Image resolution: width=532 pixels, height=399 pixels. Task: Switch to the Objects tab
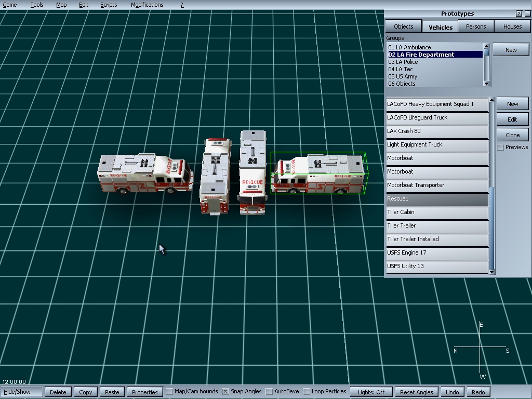pyautogui.click(x=403, y=26)
